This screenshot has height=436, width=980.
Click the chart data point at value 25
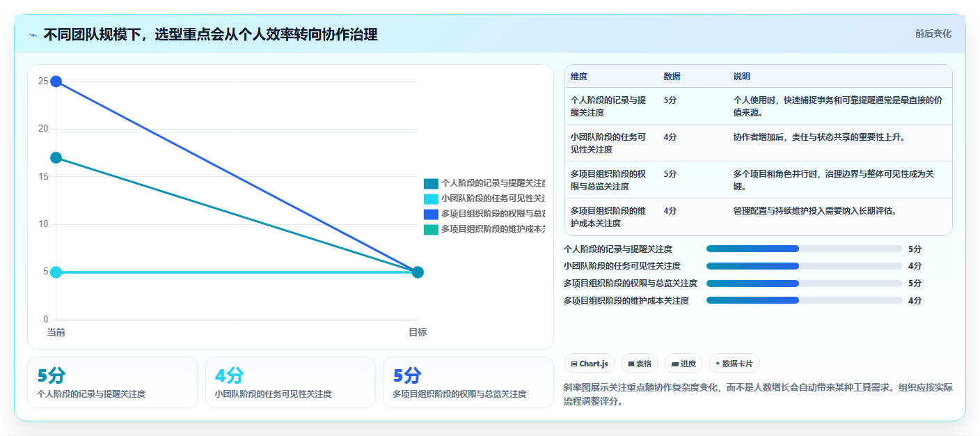pyautogui.click(x=56, y=81)
